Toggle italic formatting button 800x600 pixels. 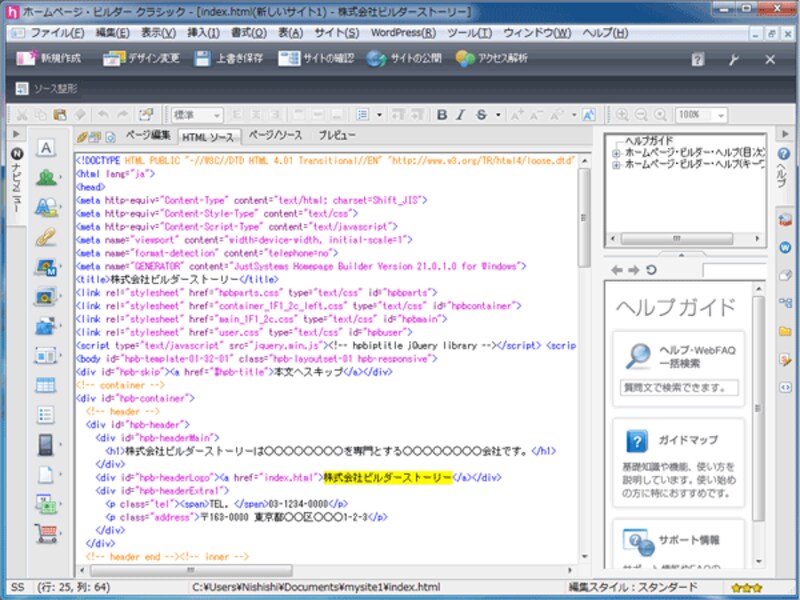click(x=462, y=115)
